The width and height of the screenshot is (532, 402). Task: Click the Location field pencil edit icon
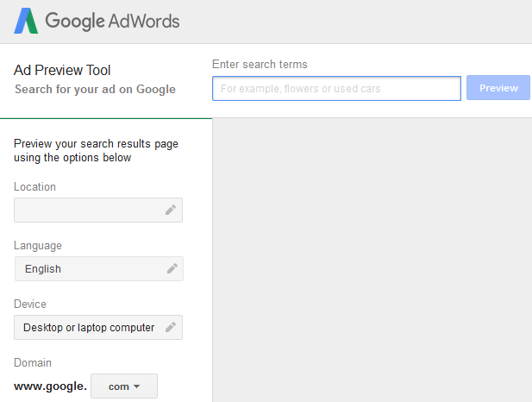(171, 210)
